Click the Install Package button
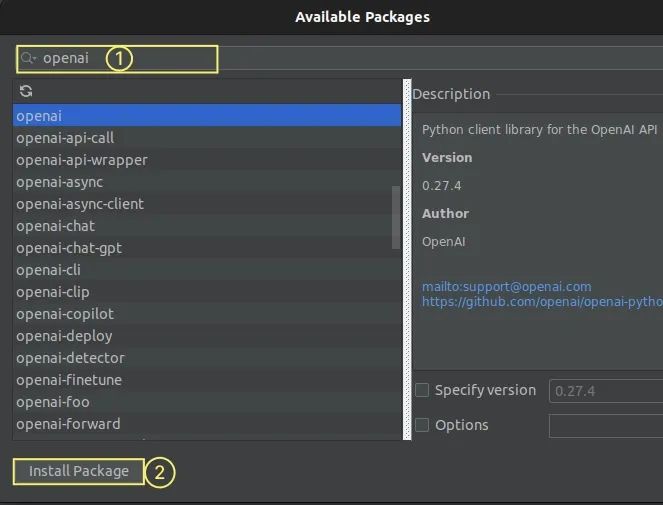663x505 pixels. coord(79,471)
